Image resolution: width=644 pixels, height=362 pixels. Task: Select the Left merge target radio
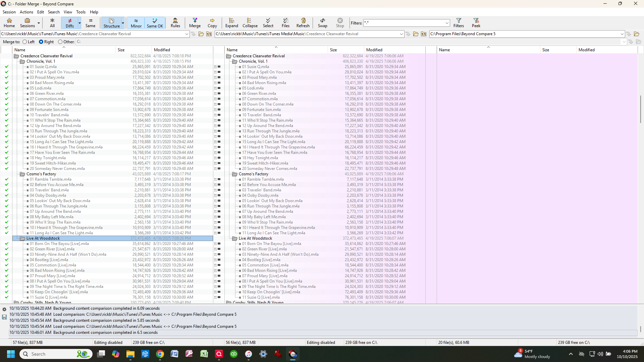[25, 42]
